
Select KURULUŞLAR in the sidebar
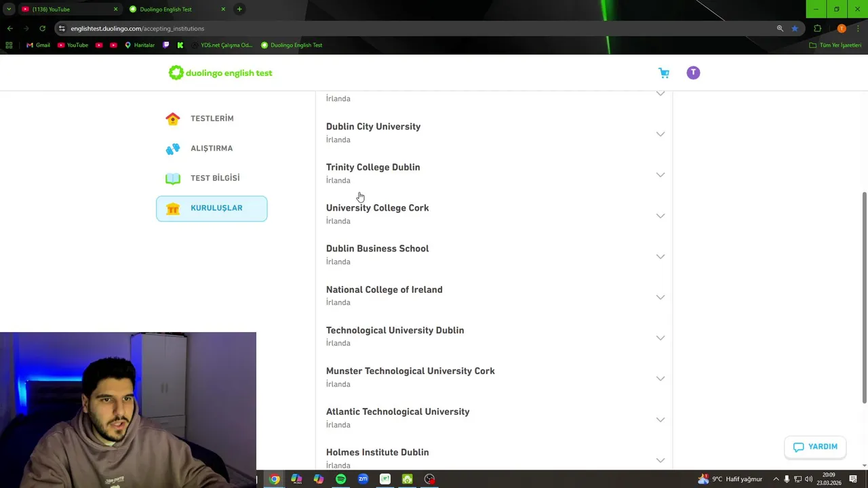(212, 208)
